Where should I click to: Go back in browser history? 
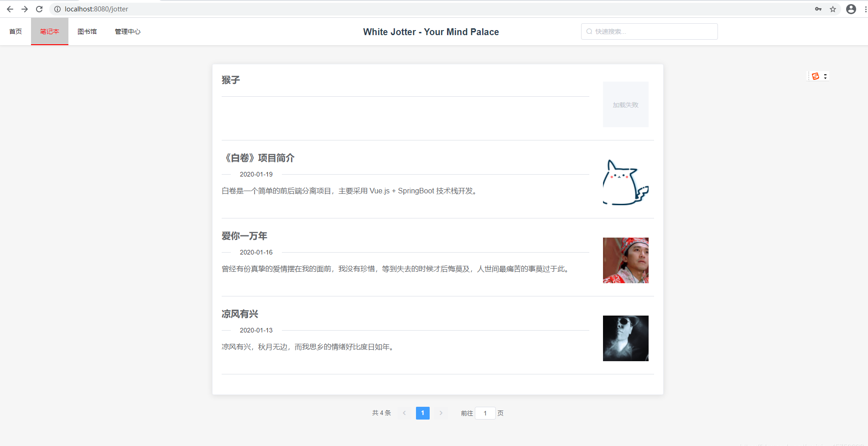click(10, 9)
